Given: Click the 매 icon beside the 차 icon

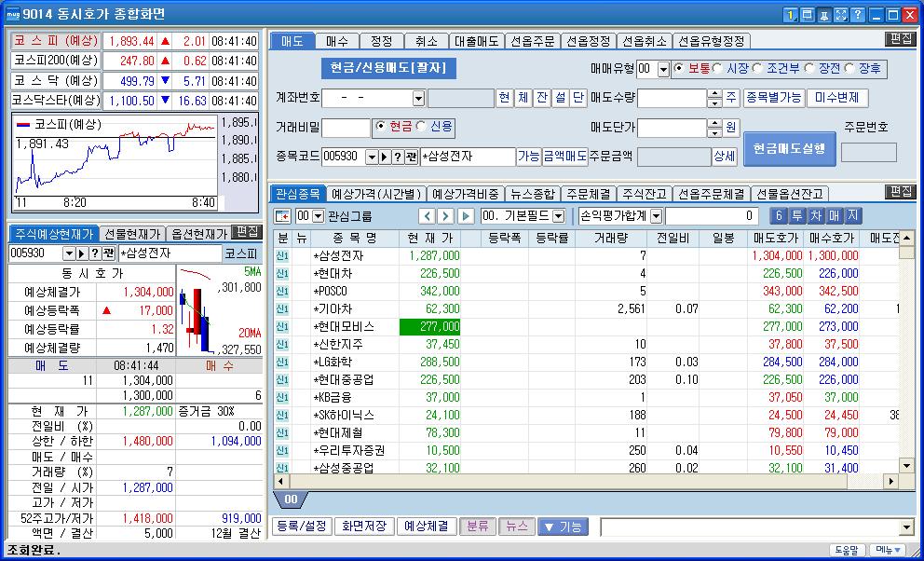Looking at the screenshot, I should (835, 215).
